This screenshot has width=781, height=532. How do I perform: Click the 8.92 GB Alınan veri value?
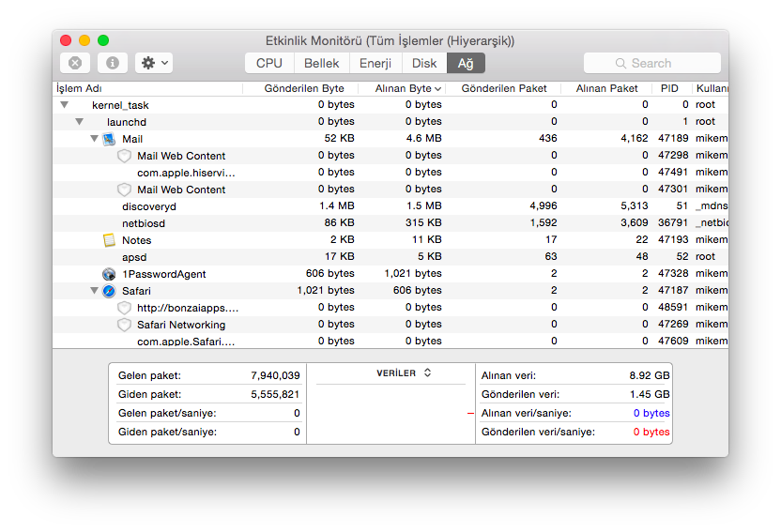pyautogui.click(x=650, y=375)
